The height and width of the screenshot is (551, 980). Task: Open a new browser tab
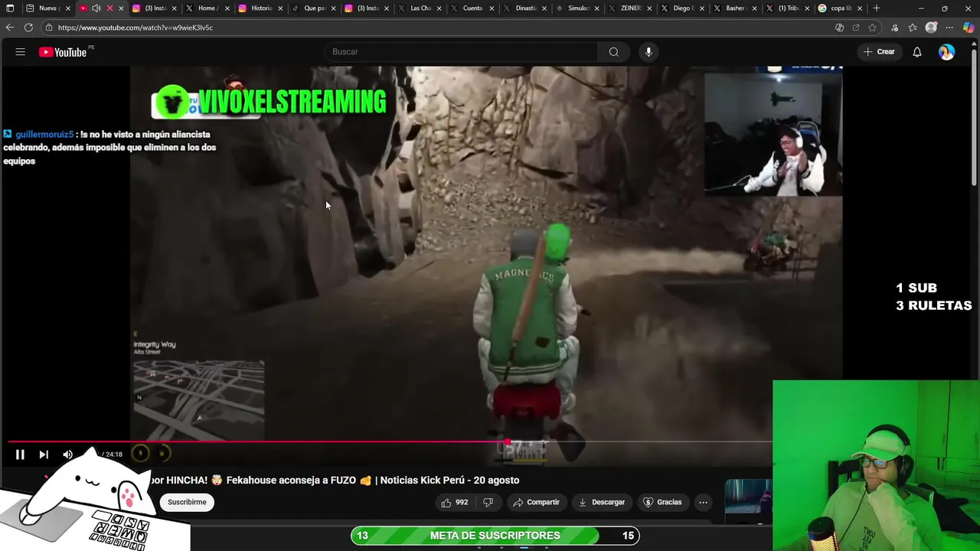pyautogui.click(x=877, y=8)
